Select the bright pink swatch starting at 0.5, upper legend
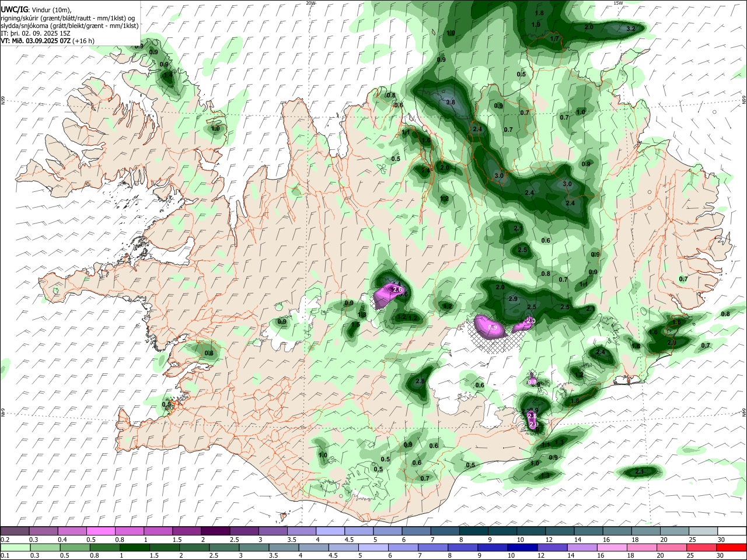The height and width of the screenshot is (560, 747). pyautogui.click(x=101, y=531)
